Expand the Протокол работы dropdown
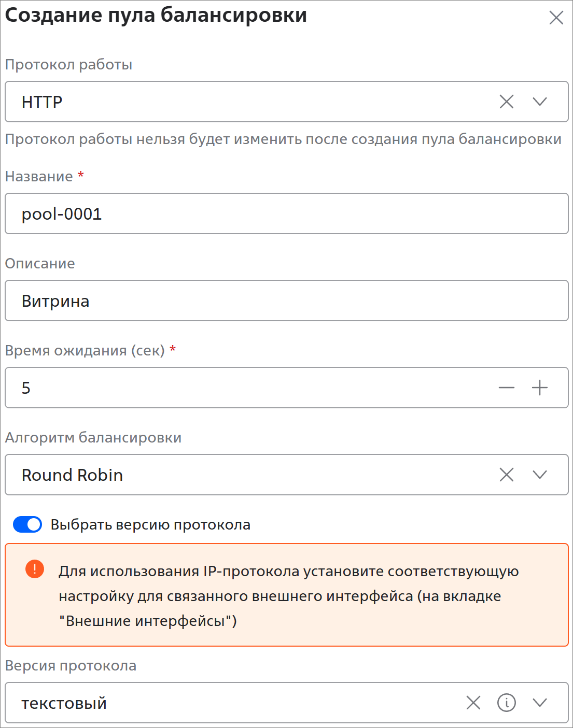The image size is (573, 728). click(x=540, y=102)
